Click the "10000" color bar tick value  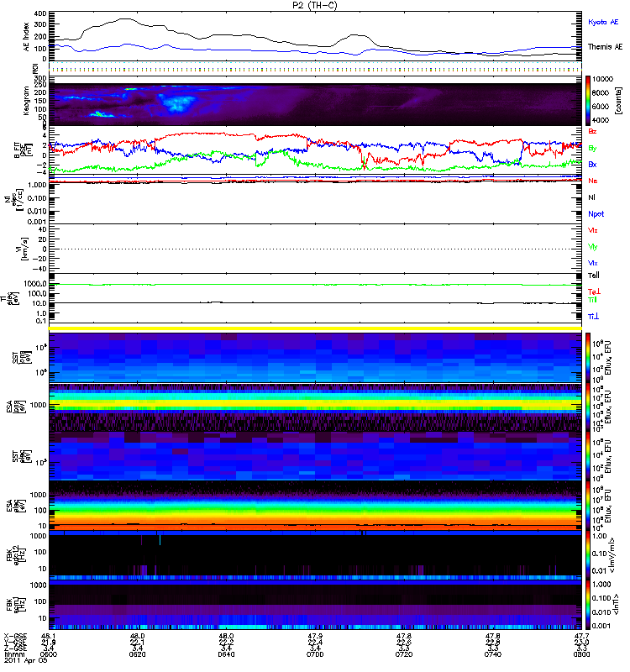[x=602, y=79]
